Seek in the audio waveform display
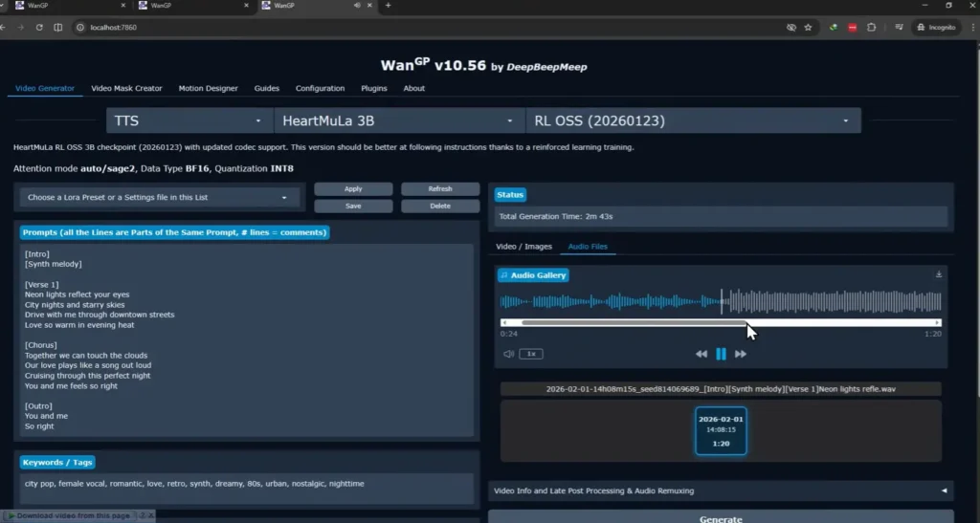The height and width of the screenshot is (523, 980). [721, 302]
